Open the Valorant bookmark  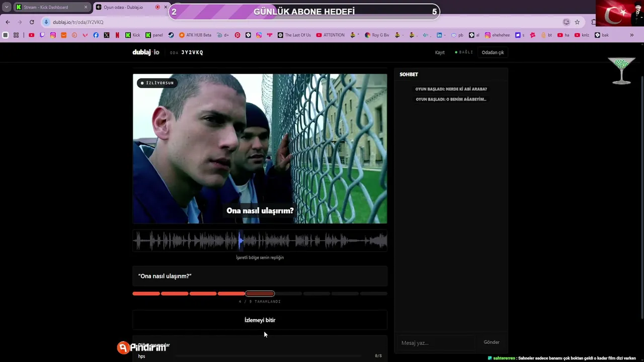tap(85, 35)
